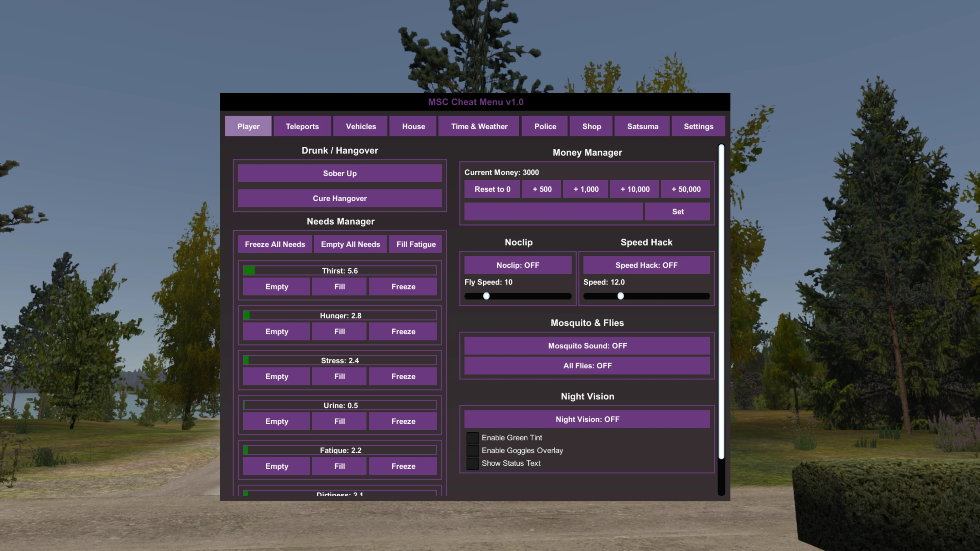Select the Time & Weather tab
Viewport: 980px width, 551px height.
pos(479,126)
